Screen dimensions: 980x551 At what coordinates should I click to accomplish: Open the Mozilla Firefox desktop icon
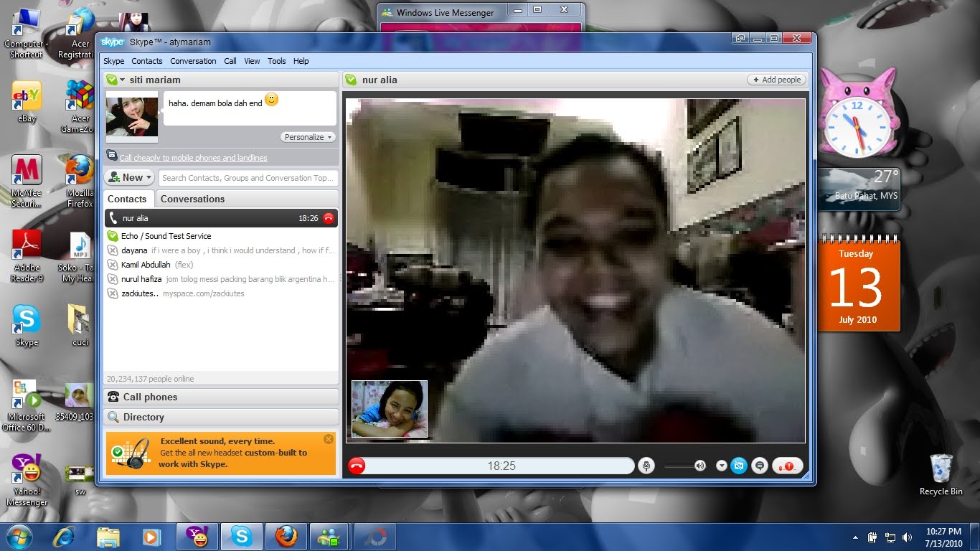(80, 182)
